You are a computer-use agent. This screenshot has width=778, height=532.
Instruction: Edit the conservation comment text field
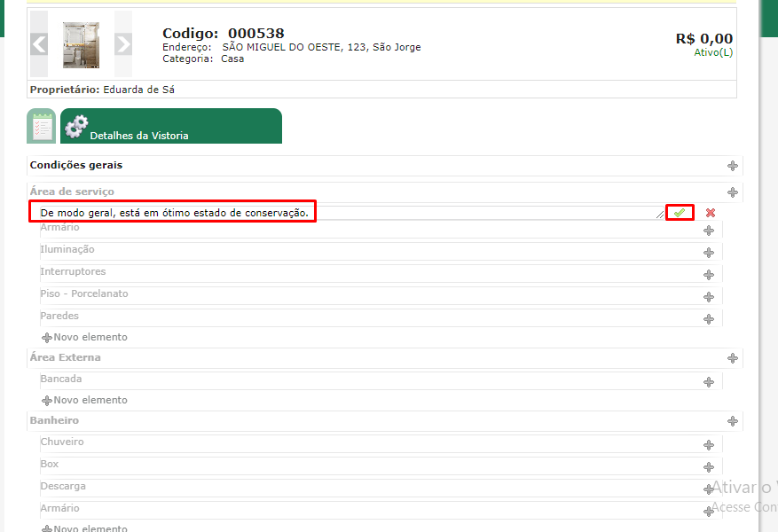[352, 213]
